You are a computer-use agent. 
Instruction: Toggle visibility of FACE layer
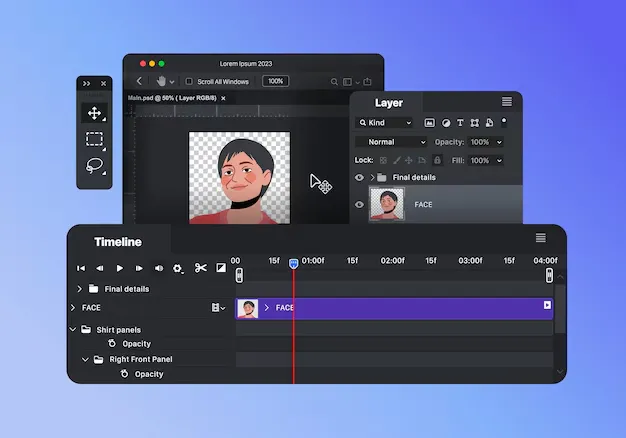360,204
